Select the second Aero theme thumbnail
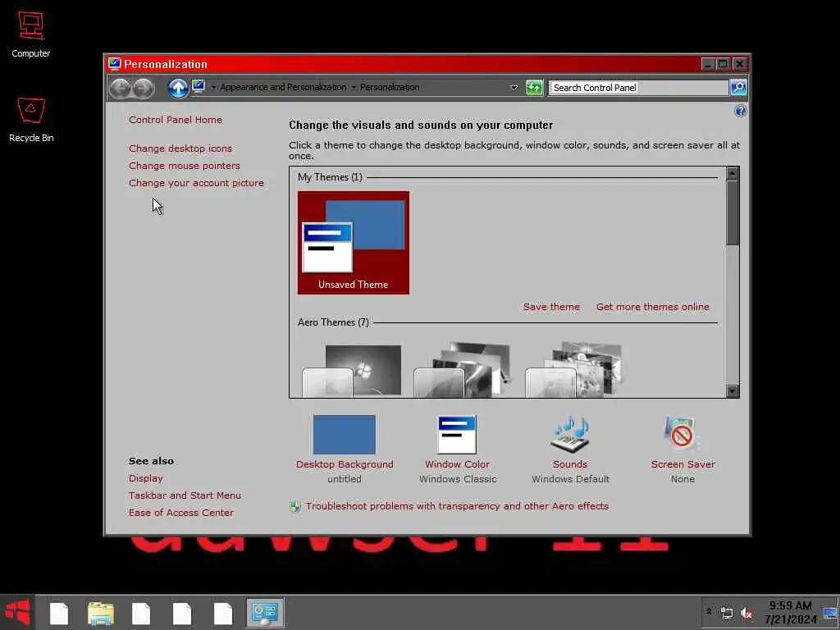Screen dimensions: 840x630 click(463, 370)
